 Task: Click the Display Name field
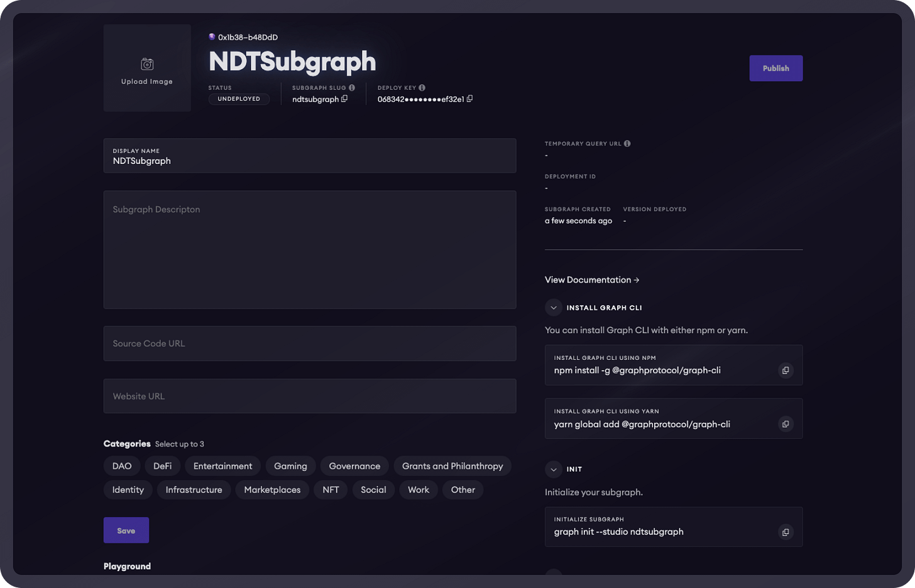(310, 156)
